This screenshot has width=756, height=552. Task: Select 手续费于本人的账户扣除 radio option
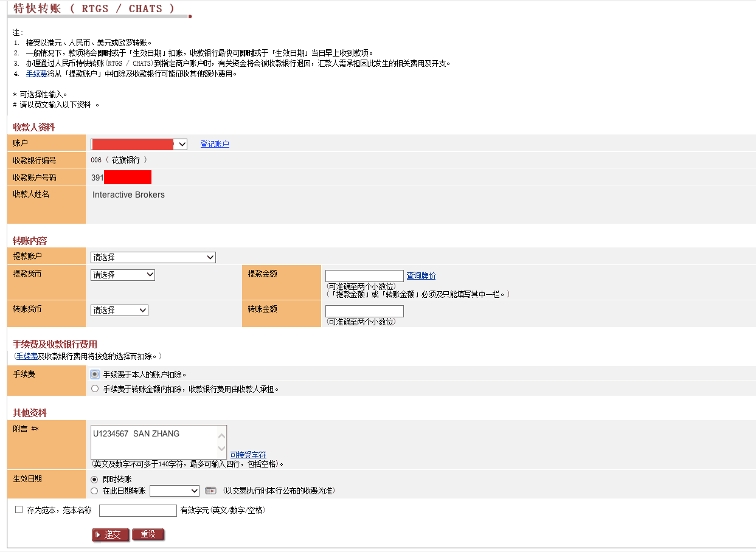point(95,374)
